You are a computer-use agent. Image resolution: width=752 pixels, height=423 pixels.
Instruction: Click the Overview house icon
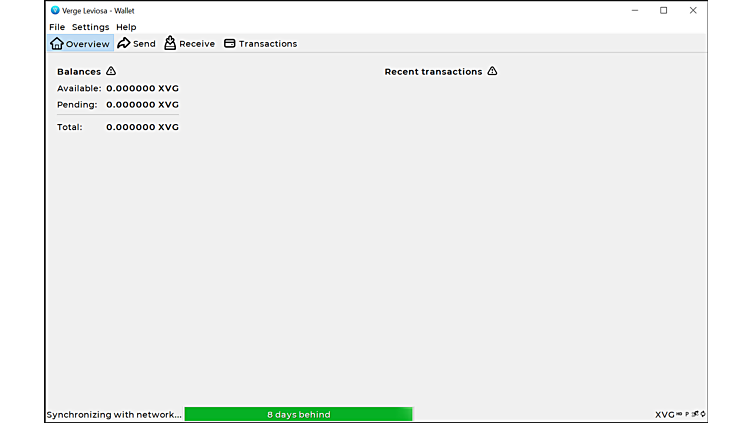pos(57,44)
